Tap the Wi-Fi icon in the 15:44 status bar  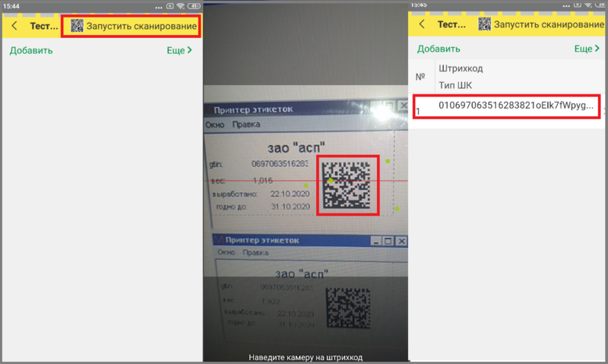click(180, 6)
